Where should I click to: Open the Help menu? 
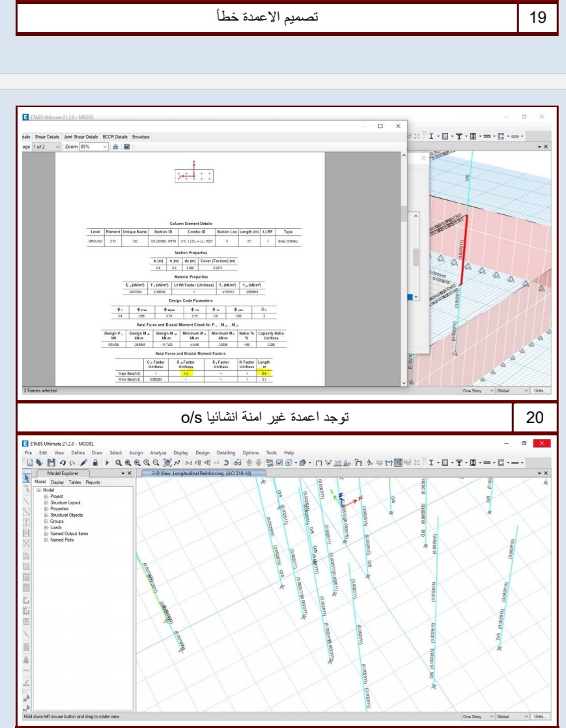tap(289, 453)
